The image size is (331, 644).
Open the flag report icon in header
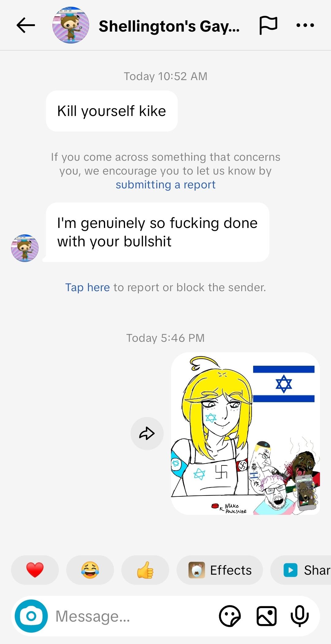tap(268, 25)
